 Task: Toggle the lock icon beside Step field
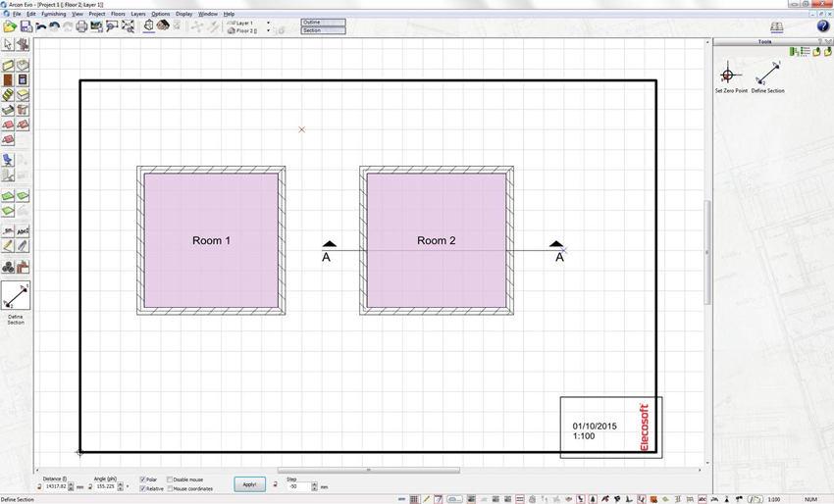pos(275,484)
